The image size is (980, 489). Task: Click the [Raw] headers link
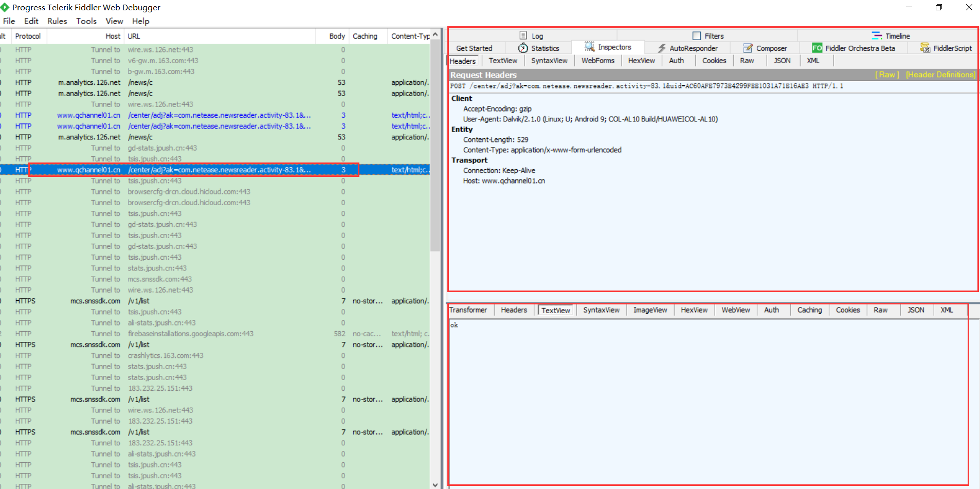(887, 75)
